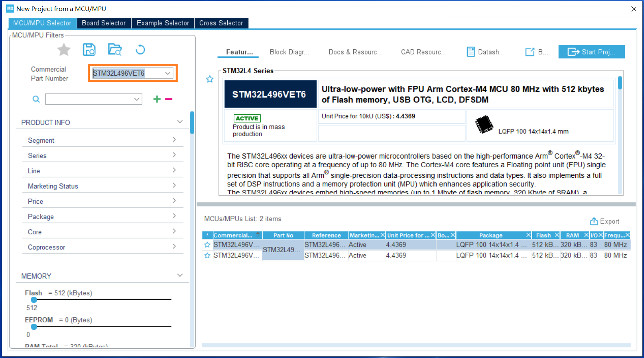Open Features tab
This screenshot has width=644, height=358.
tap(239, 52)
